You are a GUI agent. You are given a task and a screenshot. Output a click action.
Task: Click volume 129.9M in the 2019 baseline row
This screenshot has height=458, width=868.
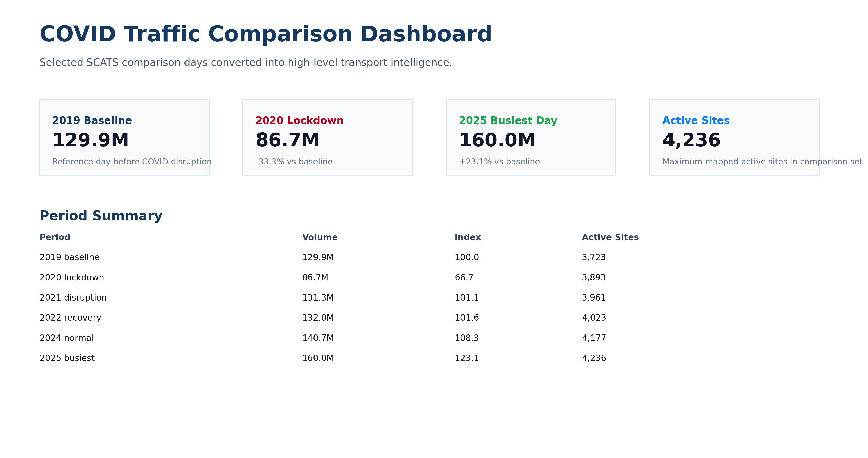click(x=318, y=258)
